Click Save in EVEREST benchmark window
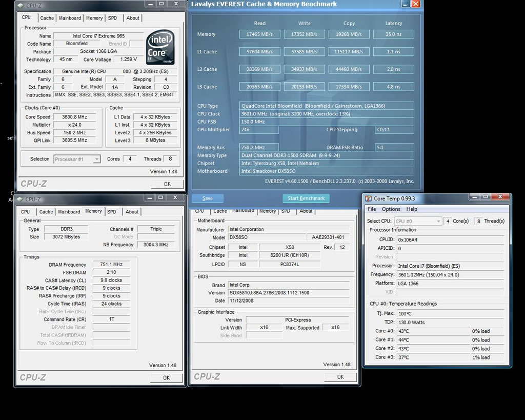Screen dimensions: 525x420 pos(207,198)
